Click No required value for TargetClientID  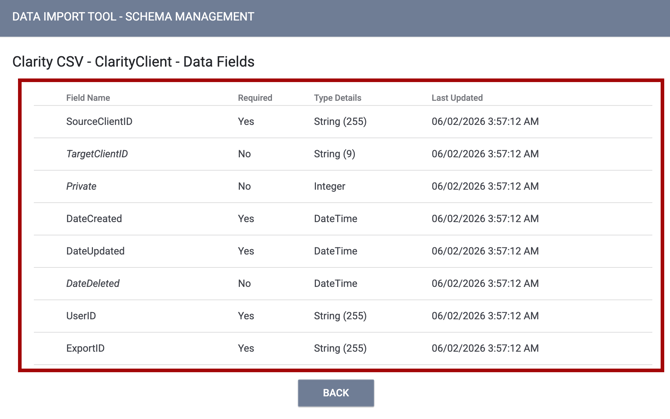pos(244,154)
